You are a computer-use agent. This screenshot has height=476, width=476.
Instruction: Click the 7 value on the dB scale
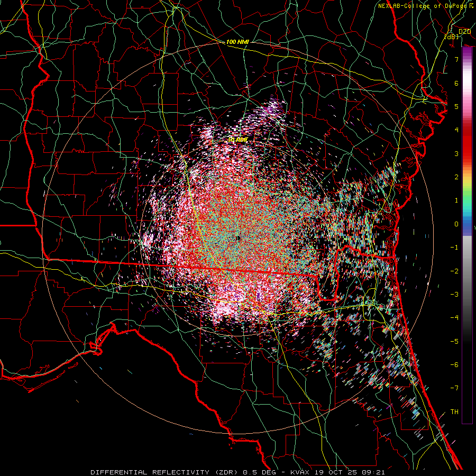coord(456,59)
